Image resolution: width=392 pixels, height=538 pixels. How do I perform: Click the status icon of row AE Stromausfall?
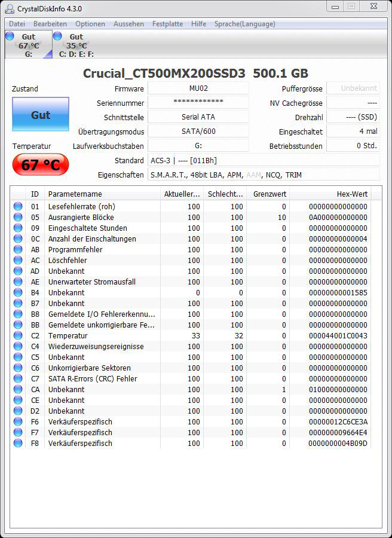(18, 282)
